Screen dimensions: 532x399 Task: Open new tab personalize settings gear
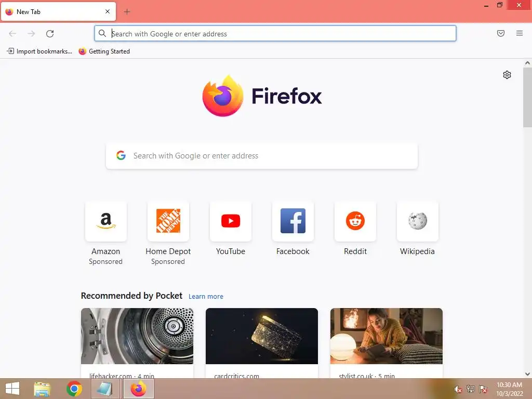point(507,75)
